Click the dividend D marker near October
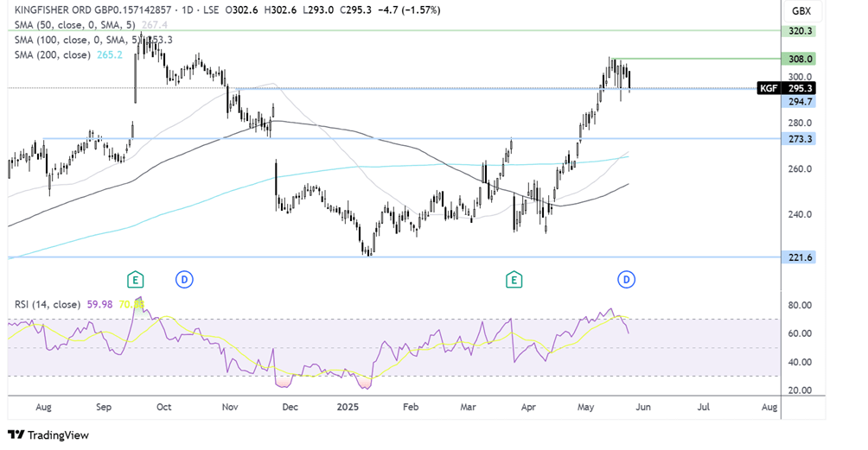The width and height of the screenshot is (868, 450). (x=184, y=280)
